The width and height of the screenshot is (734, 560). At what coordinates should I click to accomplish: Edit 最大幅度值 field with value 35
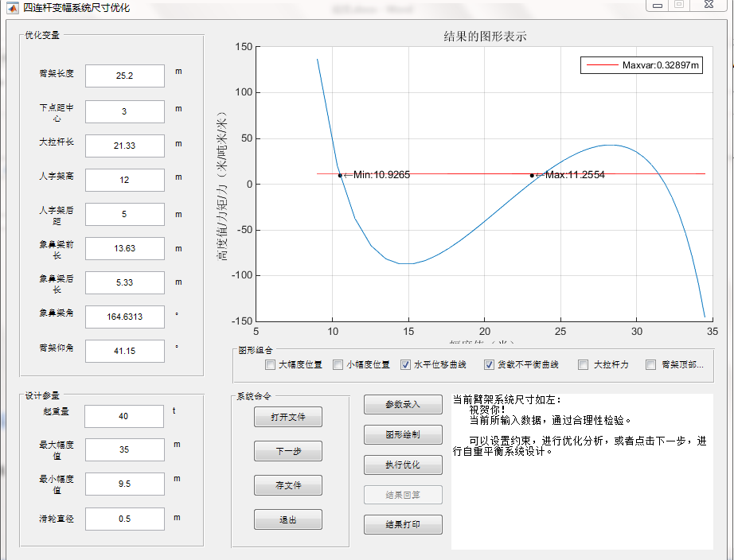tap(125, 449)
